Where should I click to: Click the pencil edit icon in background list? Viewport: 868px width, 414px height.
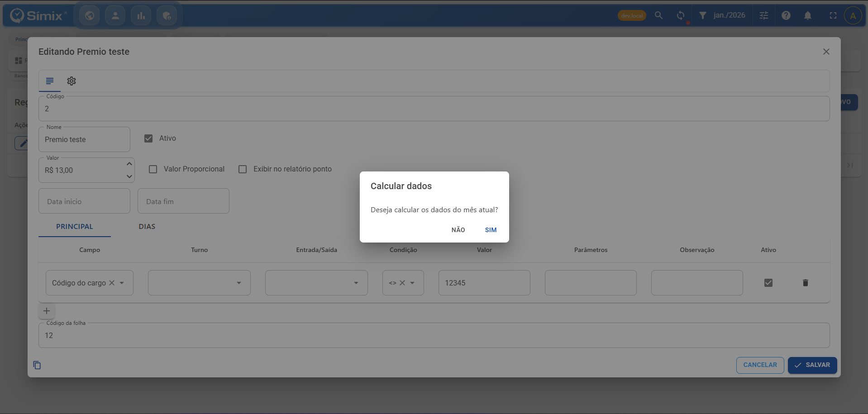tap(23, 143)
